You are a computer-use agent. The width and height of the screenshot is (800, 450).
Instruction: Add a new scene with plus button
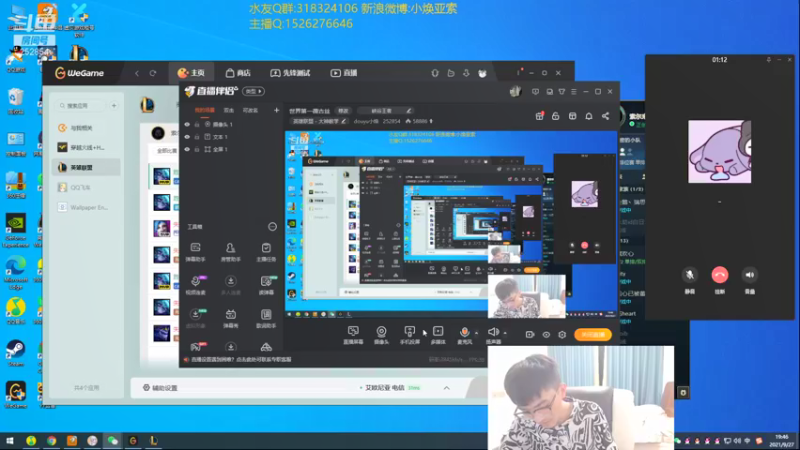coord(276,110)
